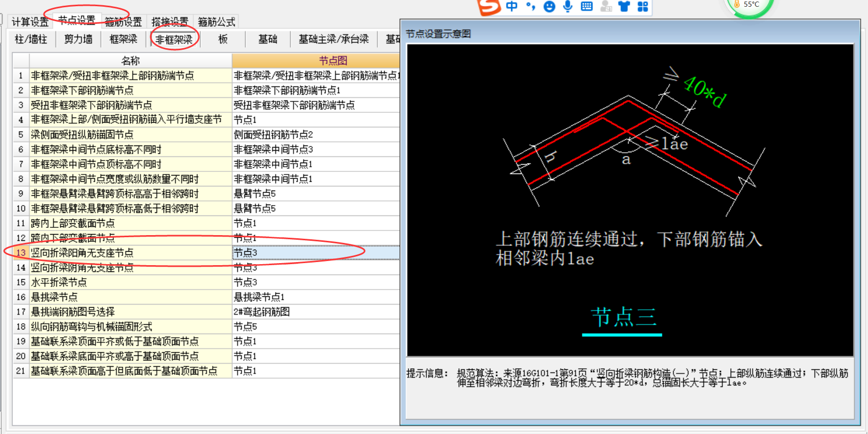
Task: Activate voice input microphone on IME bar
Action: pyautogui.click(x=568, y=6)
